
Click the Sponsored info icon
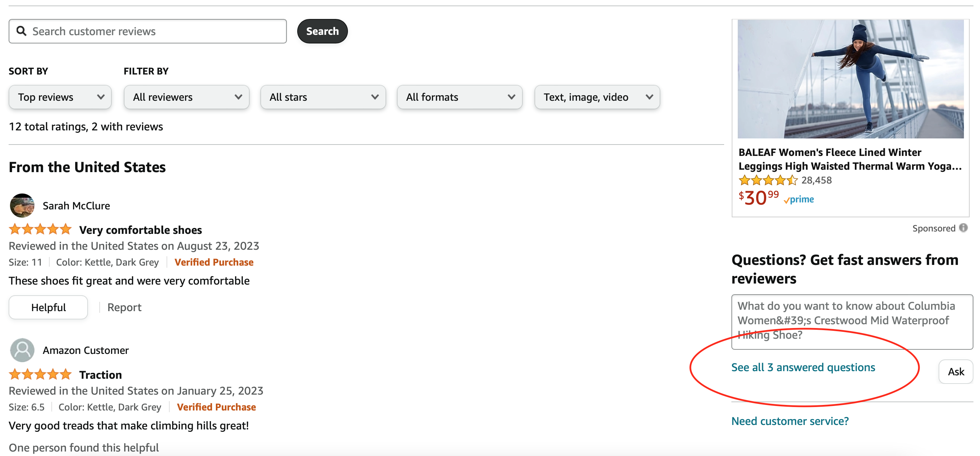coord(964,228)
